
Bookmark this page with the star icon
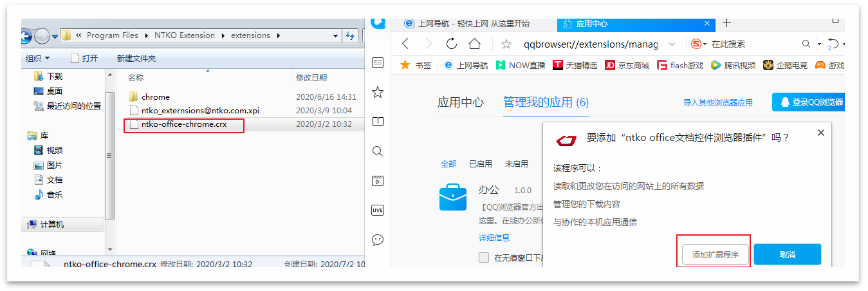[x=506, y=44]
